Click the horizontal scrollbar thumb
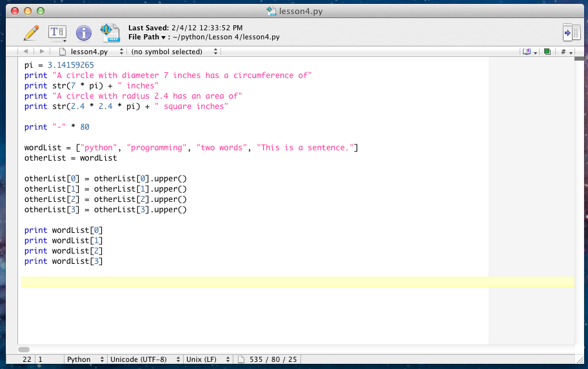 (24, 350)
